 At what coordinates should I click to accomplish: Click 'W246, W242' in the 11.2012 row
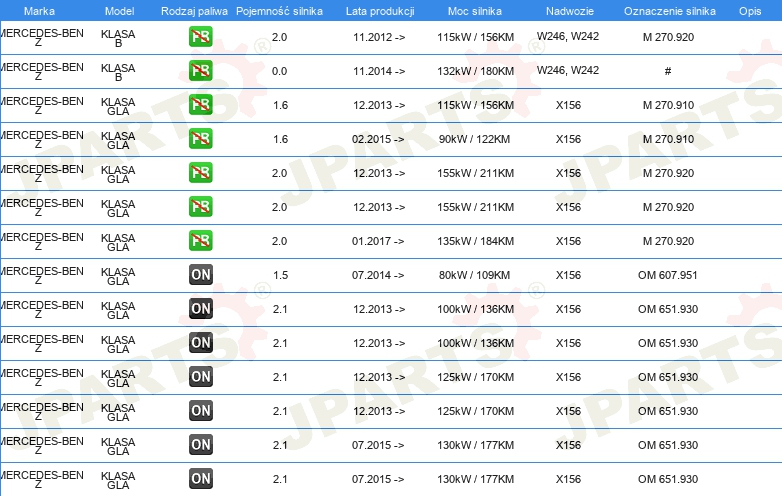point(568,36)
